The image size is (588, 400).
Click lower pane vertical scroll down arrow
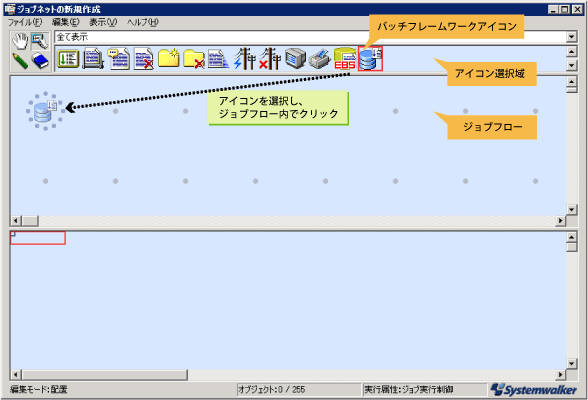tap(572, 363)
